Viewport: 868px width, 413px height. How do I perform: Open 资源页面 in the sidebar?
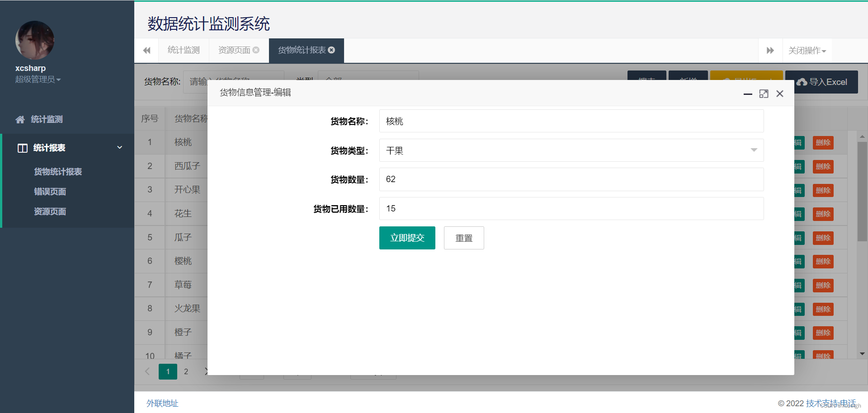[50, 211]
